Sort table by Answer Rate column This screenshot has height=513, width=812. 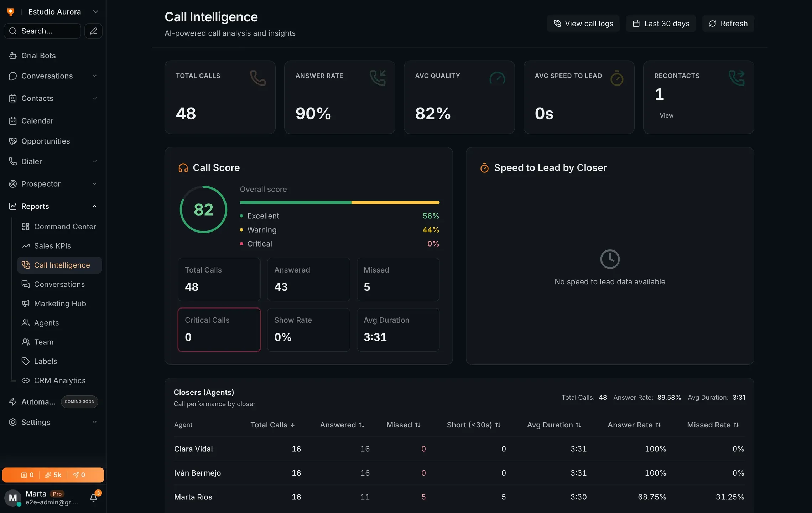point(634,425)
